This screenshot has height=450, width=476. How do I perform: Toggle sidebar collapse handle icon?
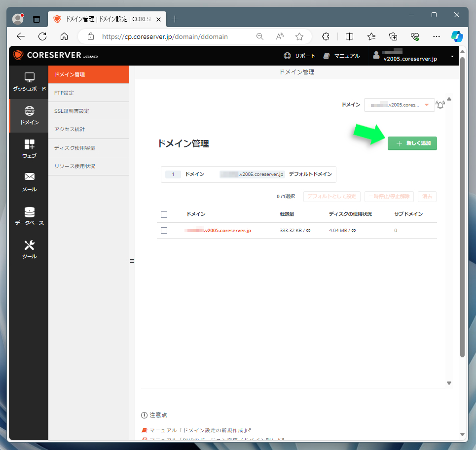point(132,261)
